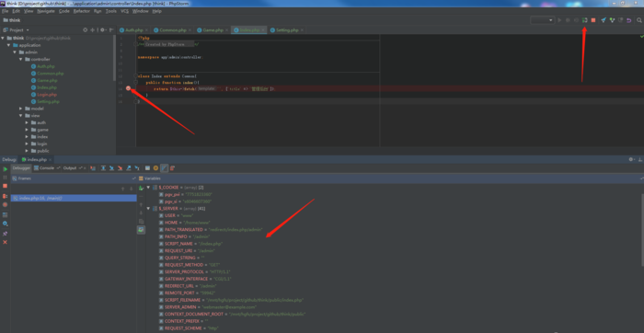The height and width of the screenshot is (333, 644).
Task: Click Mute Breakpoints icon in debug sidebar
Action: 5,204
